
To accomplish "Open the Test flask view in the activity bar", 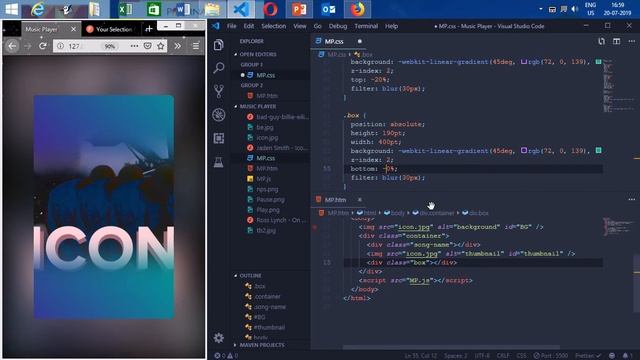I will tap(219, 162).
